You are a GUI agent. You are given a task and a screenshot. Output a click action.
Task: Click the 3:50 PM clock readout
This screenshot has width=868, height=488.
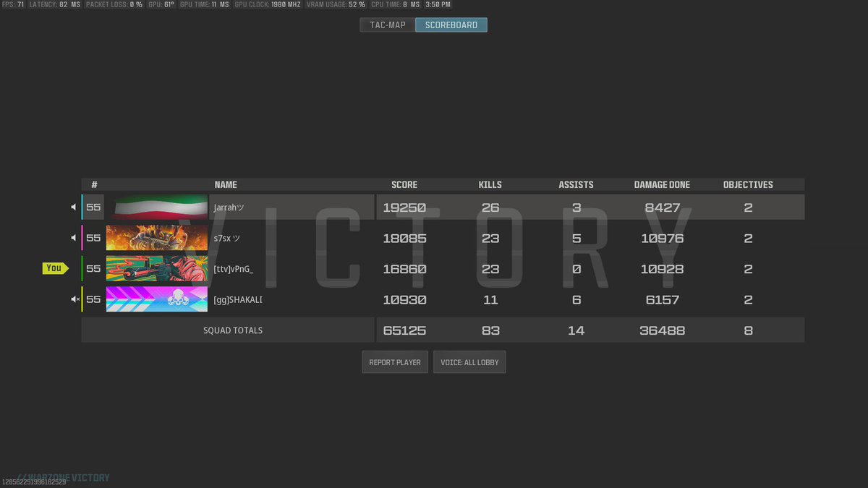pyautogui.click(x=438, y=4)
